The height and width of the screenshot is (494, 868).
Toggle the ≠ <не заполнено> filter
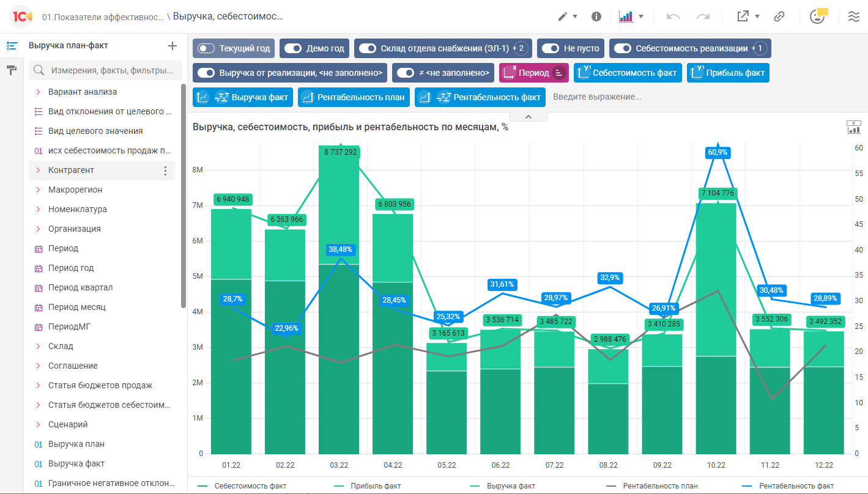pos(406,73)
